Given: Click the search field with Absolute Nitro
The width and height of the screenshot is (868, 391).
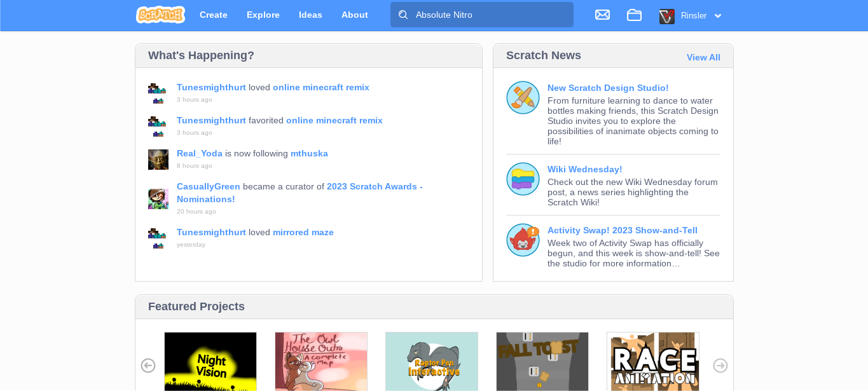Looking at the screenshot, I should click(490, 15).
